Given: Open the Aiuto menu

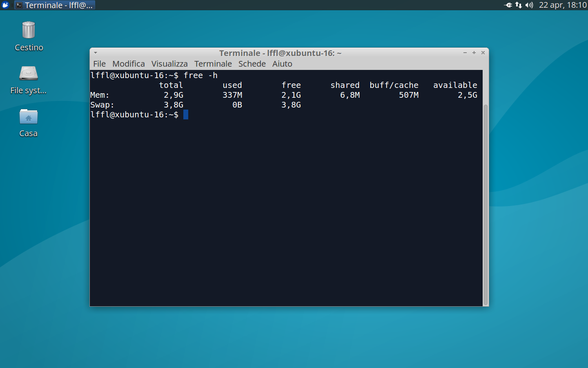Looking at the screenshot, I should pyautogui.click(x=282, y=64).
